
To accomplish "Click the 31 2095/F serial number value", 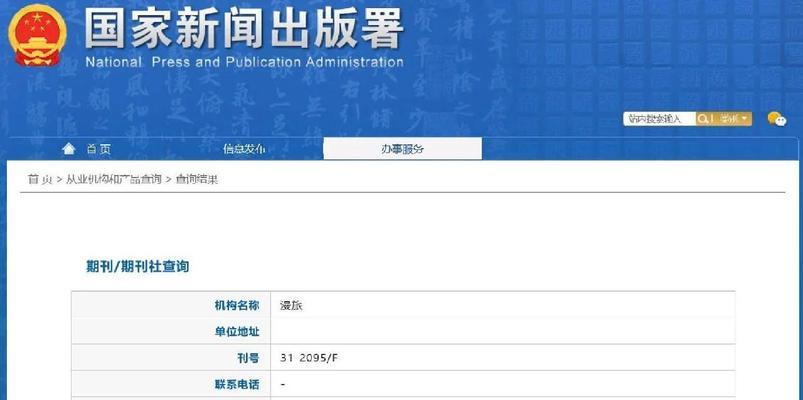I will [309, 358].
